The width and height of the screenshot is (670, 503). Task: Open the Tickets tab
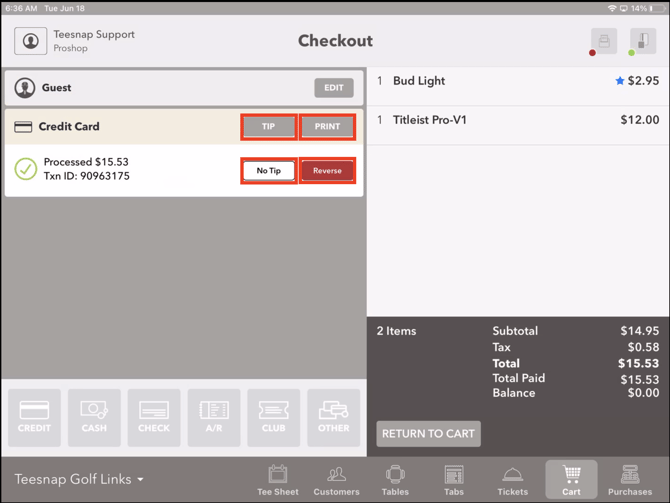click(512, 480)
